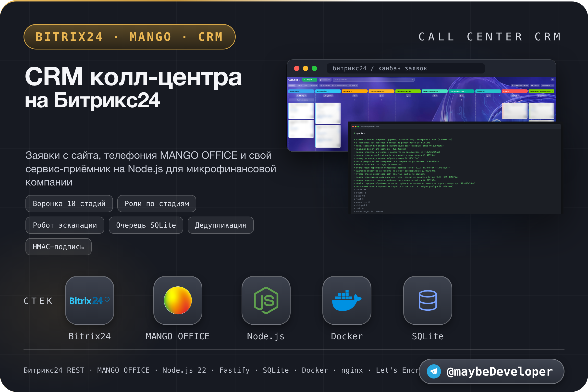Switch to the Дела view tab
Image resolution: width=588 pixels, height=392 pixels.
coord(306,86)
